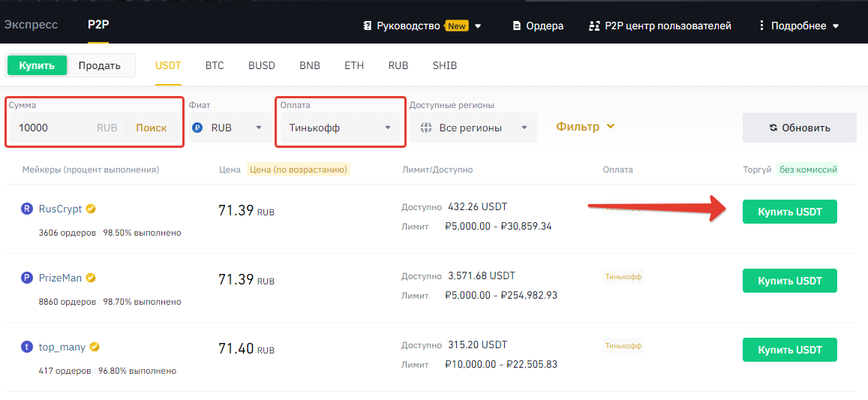Select the BTC crypto tab
This screenshot has height=400, width=868.
[215, 65]
